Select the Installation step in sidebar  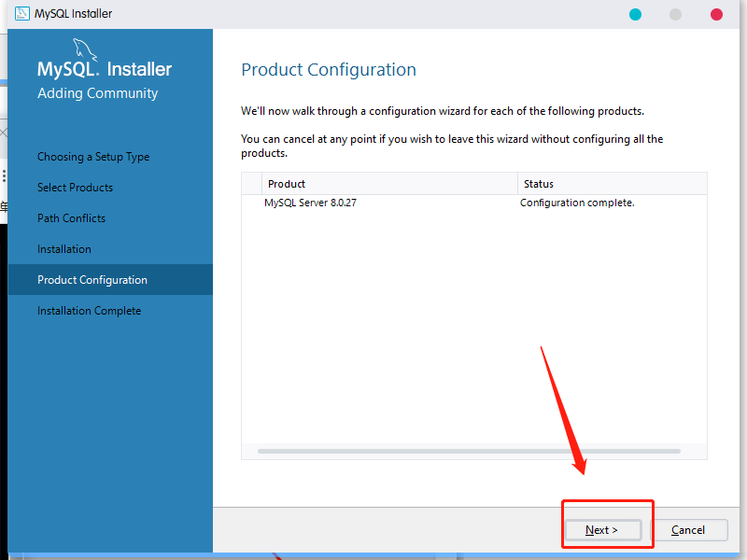pyautogui.click(x=64, y=249)
